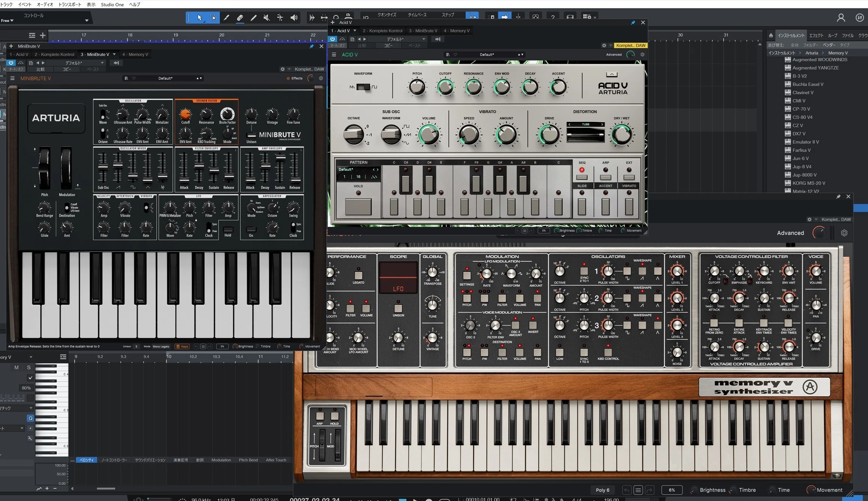Open the Studio One menu

point(112,4)
